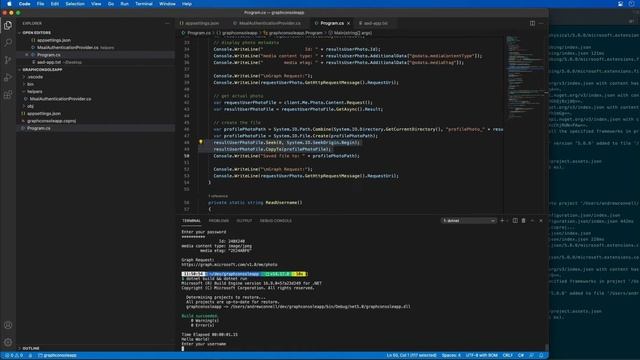The width and height of the screenshot is (640, 360).
Task: Close the terminal panel
Action: 541,220
